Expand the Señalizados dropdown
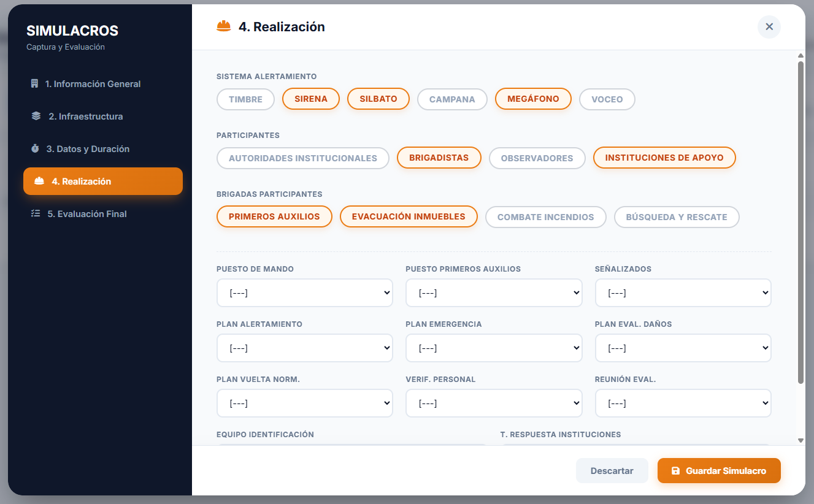The width and height of the screenshot is (814, 504). [683, 293]
